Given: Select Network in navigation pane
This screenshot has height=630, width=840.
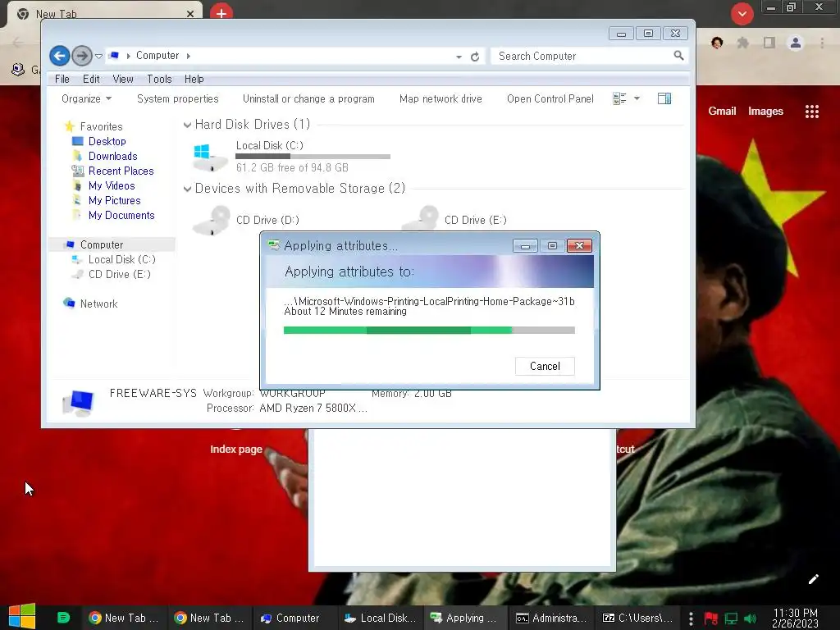Looking at the screenshot, I should (x=98, y=304).
